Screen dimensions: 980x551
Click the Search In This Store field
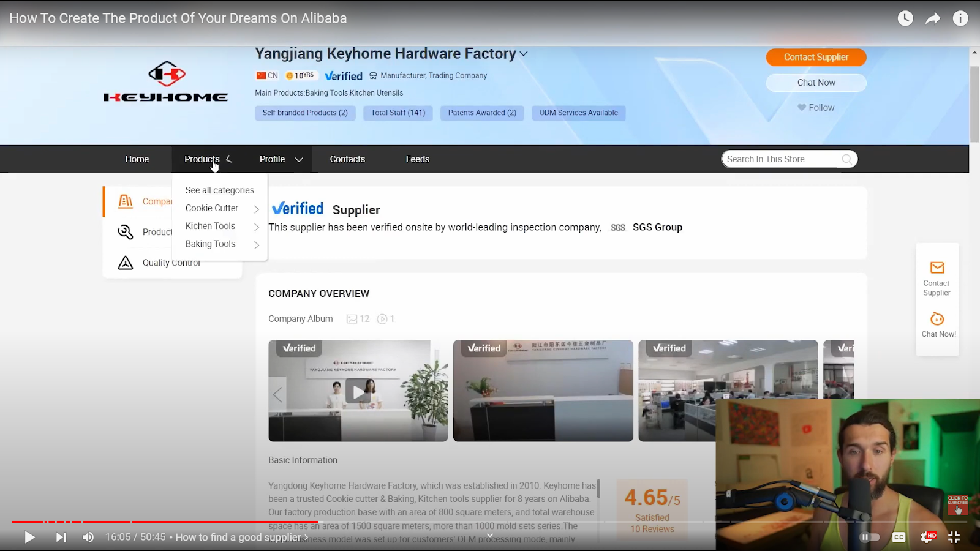pyautogui.click(x=781, y=159)
